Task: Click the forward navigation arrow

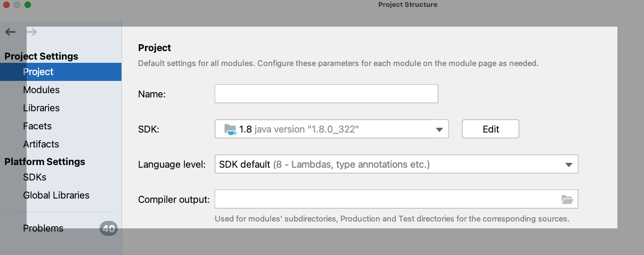Action: (32, 32)
